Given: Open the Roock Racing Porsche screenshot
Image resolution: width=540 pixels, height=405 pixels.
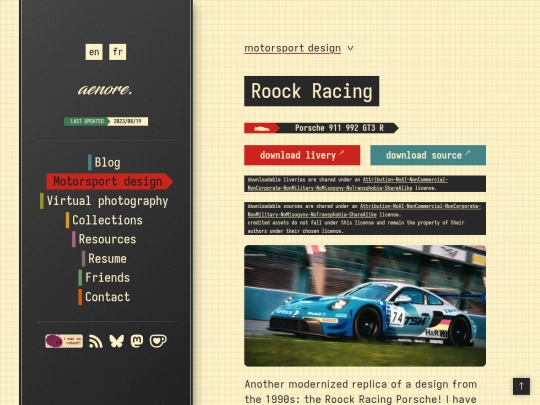Looking at the screenshot, I should (365, 306).
